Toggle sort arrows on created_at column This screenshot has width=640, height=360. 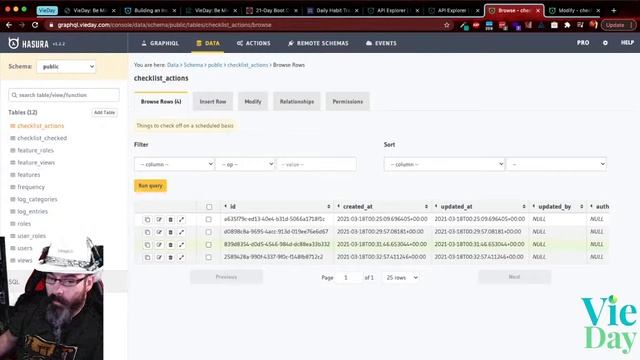(426, 207)
